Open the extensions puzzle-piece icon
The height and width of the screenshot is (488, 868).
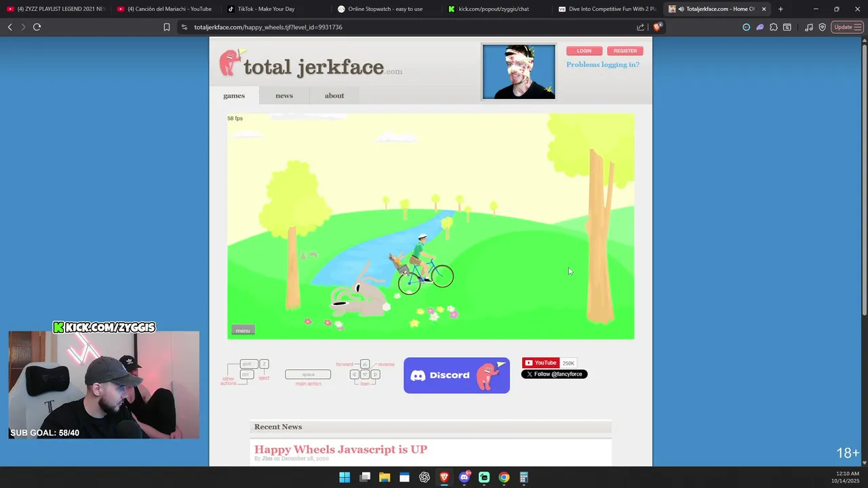coord(774,27)
